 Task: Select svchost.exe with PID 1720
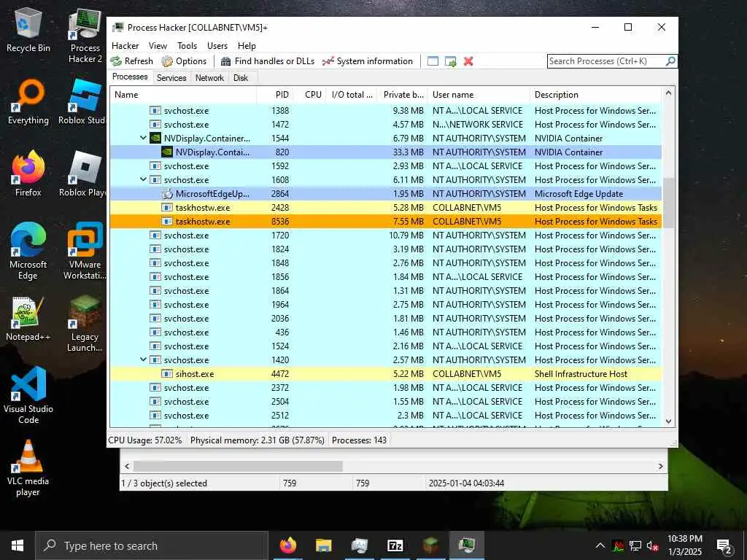386,236
